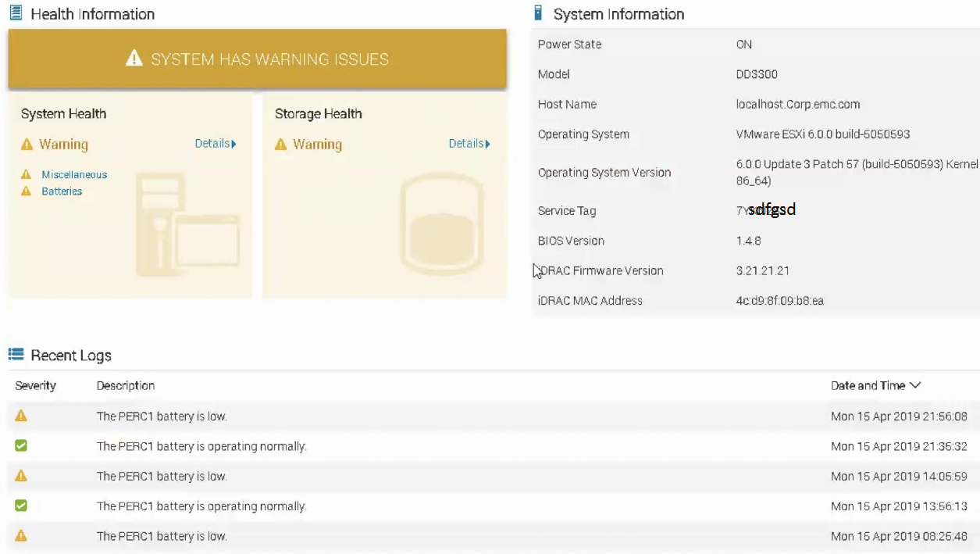Click the green check icon for the 13:56:13 log
The image size is (980, 554).
[21, 506]
